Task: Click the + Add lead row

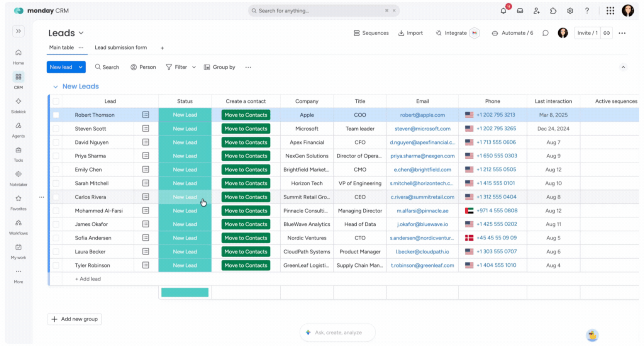Action: [88, 279]
